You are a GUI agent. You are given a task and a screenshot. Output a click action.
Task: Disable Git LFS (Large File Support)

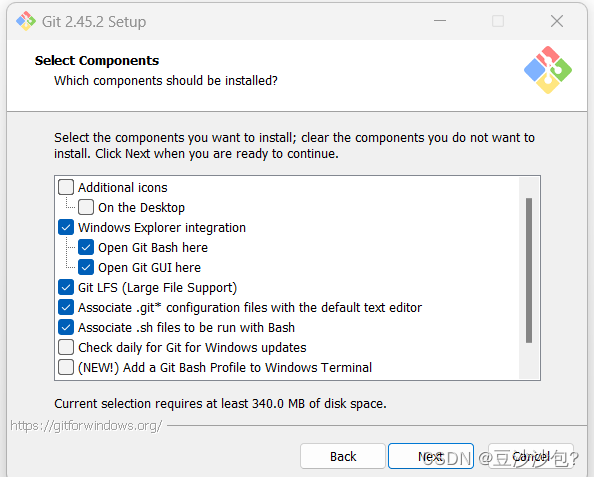66,288
